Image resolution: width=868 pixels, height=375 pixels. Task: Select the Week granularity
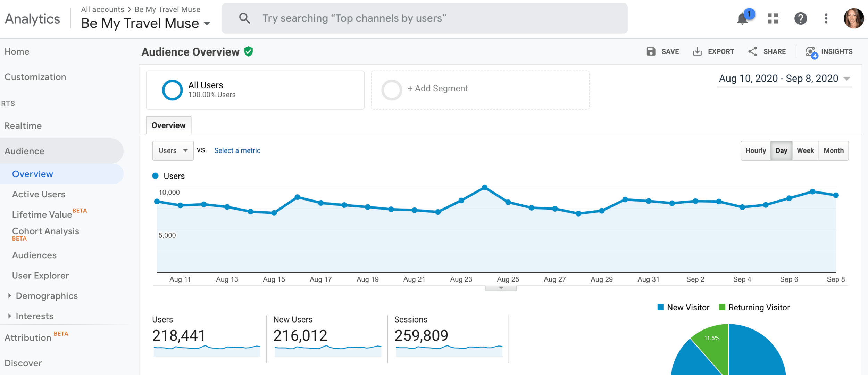click(805, 150)
